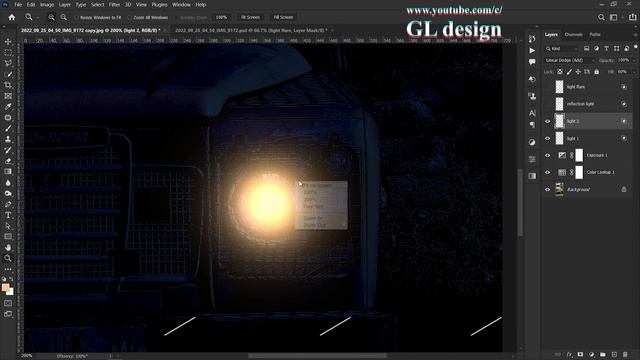
Task: Select the Brush tool
Action: tap(8, 128)
